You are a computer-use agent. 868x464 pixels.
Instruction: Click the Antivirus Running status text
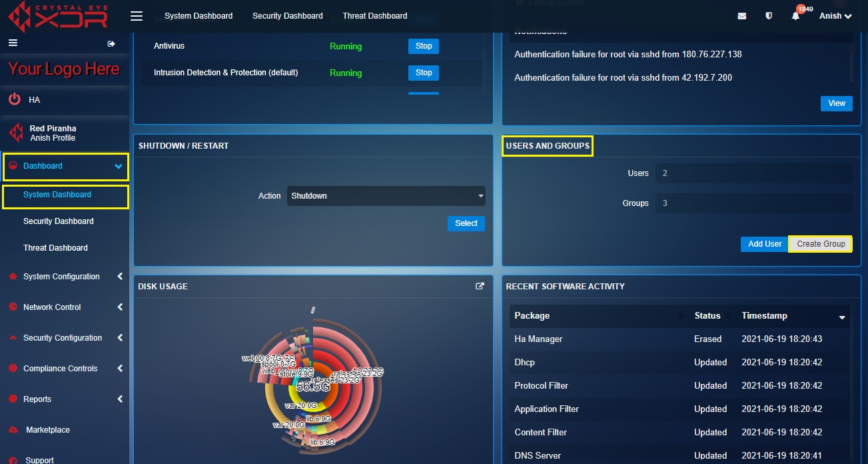click(346, 47)
